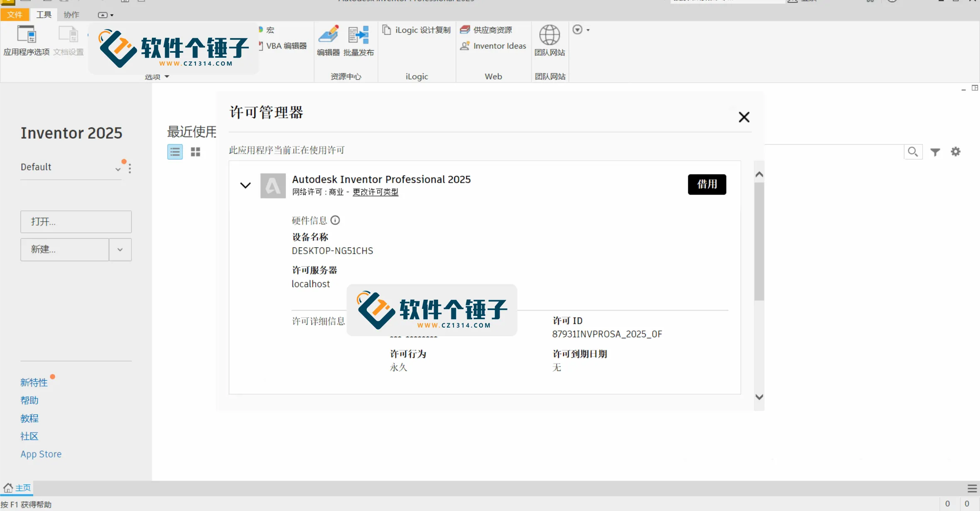The image size is (980, 511).
Task: Switch to the Tools (工具) ribbon tab
Action: (x=44, y=15)
